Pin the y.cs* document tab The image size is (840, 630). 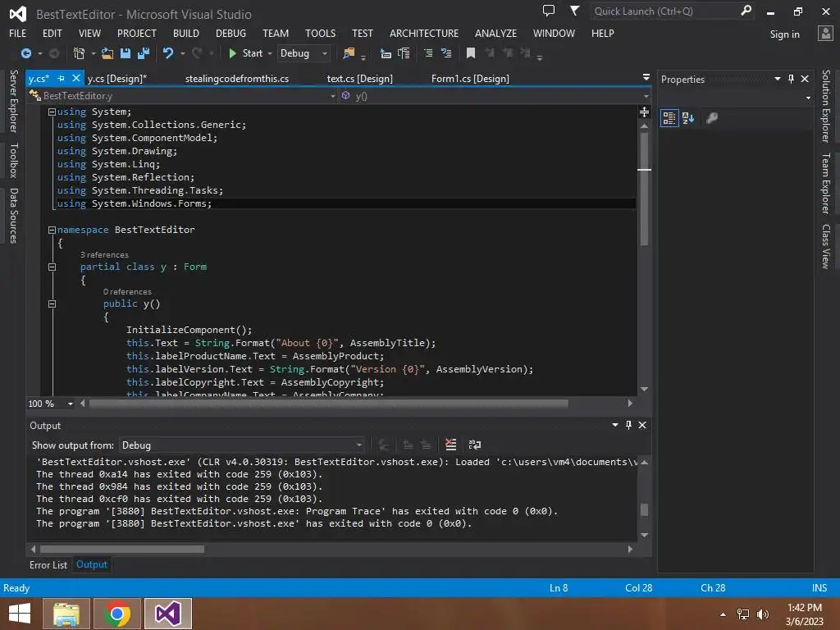pos(61,78)
